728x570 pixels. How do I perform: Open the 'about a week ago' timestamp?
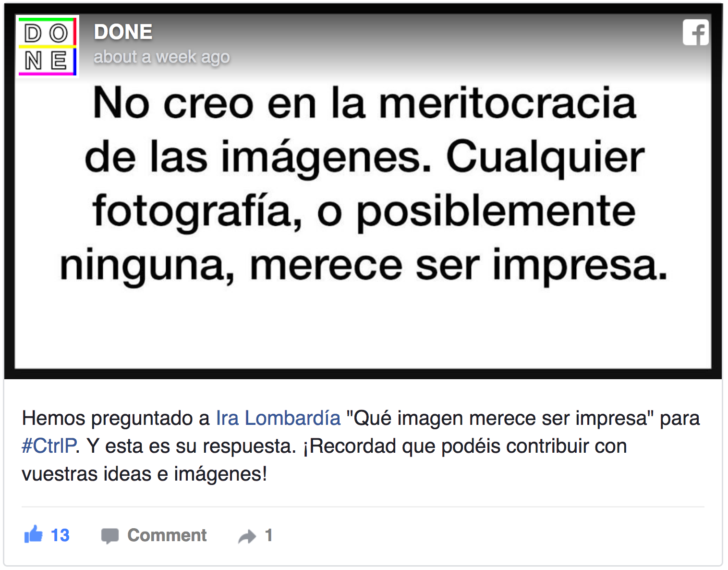point(161,57)
